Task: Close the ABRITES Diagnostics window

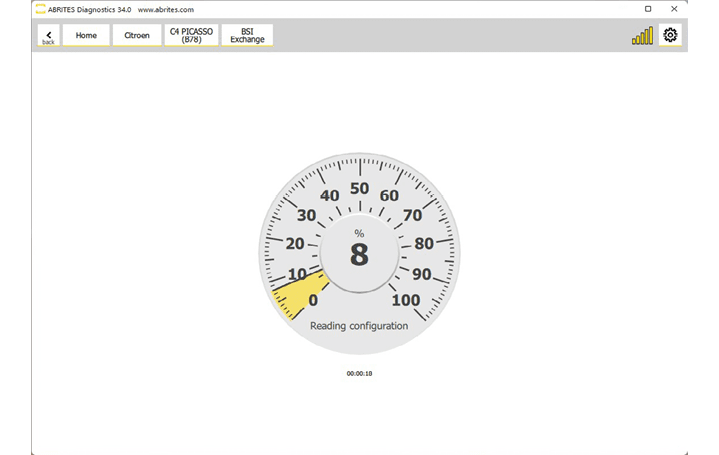Action: point(675,9)
